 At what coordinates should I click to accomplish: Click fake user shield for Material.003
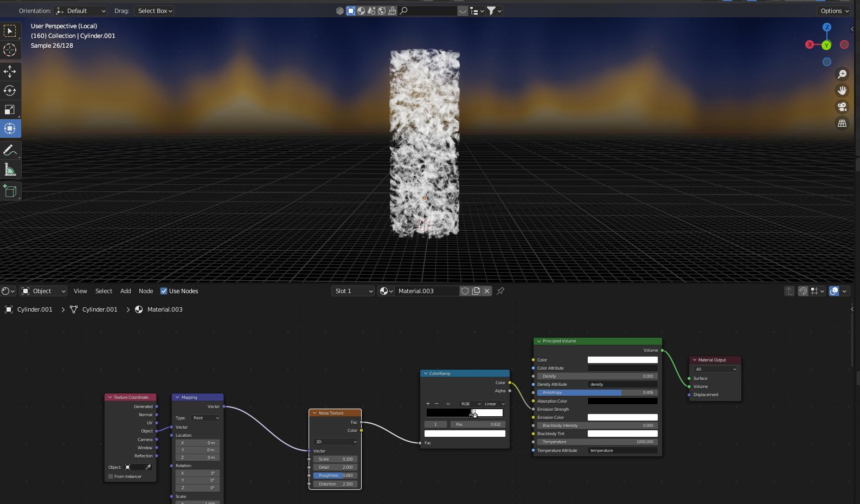tap(465, 291)
